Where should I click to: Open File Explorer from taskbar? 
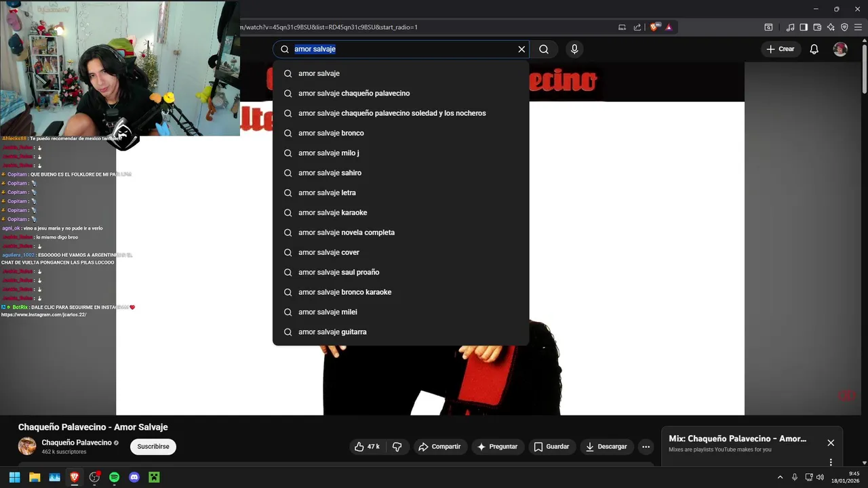click(35, 477)
